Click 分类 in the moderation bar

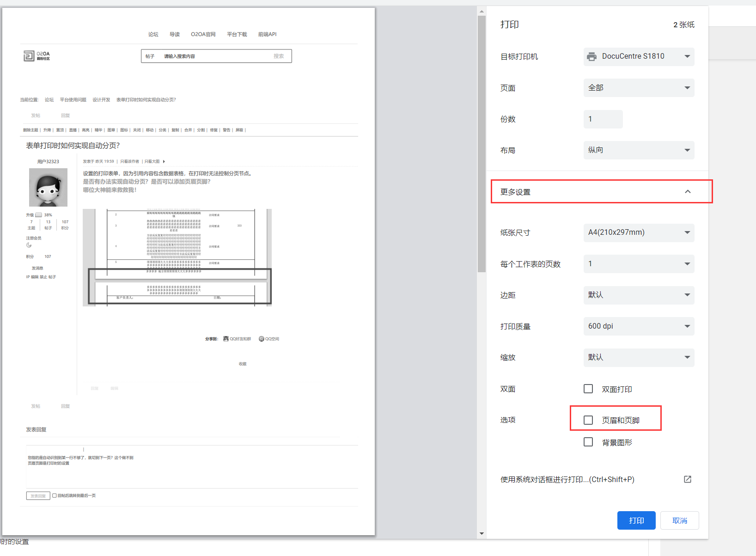(x=163, y=130)
